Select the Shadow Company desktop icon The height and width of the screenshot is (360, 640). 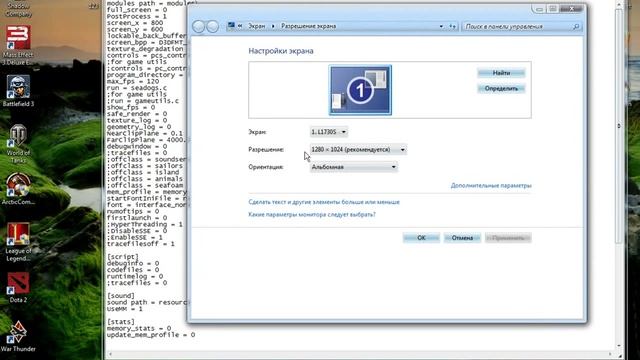[18, 9]
